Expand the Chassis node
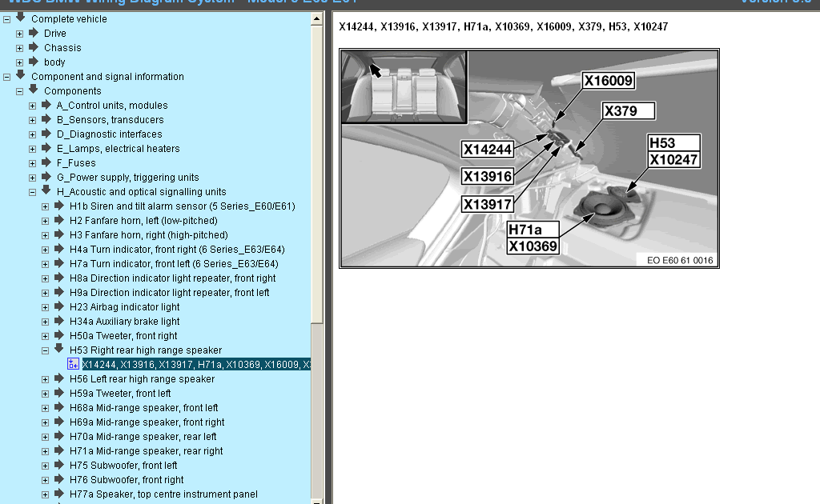The height and width of the screenshot is (504, 820). (19, 48)
